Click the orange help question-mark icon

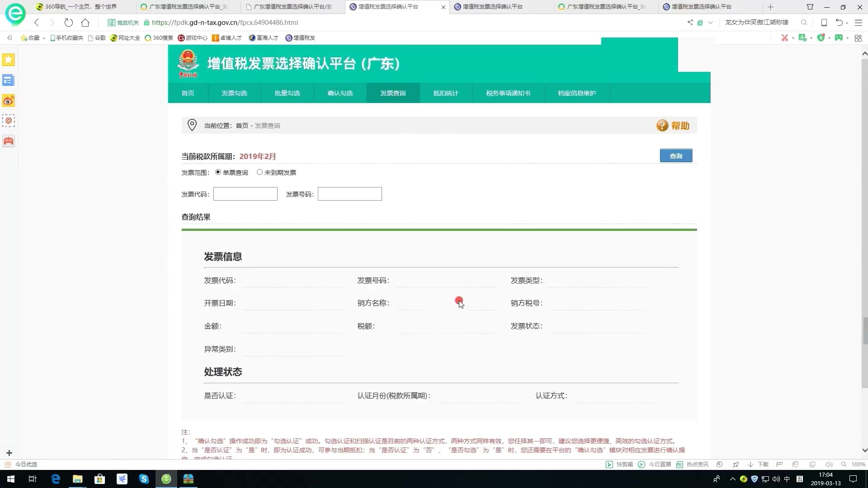point(662,126)
